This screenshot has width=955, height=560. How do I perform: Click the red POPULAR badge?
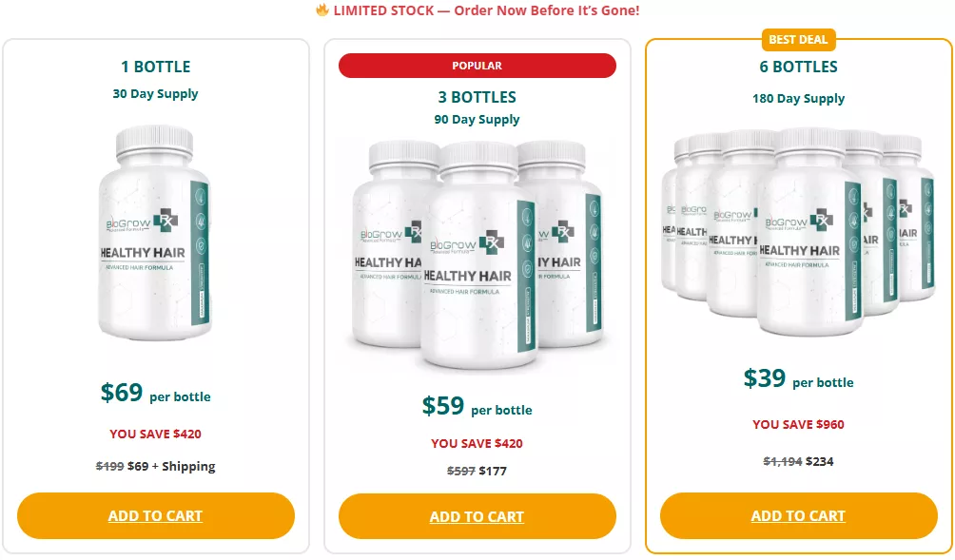click(x=477, y=66)
